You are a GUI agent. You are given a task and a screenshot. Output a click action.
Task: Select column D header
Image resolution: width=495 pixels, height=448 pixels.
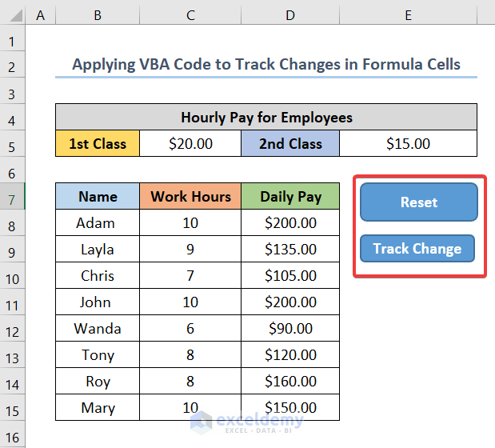pos(290,15)
